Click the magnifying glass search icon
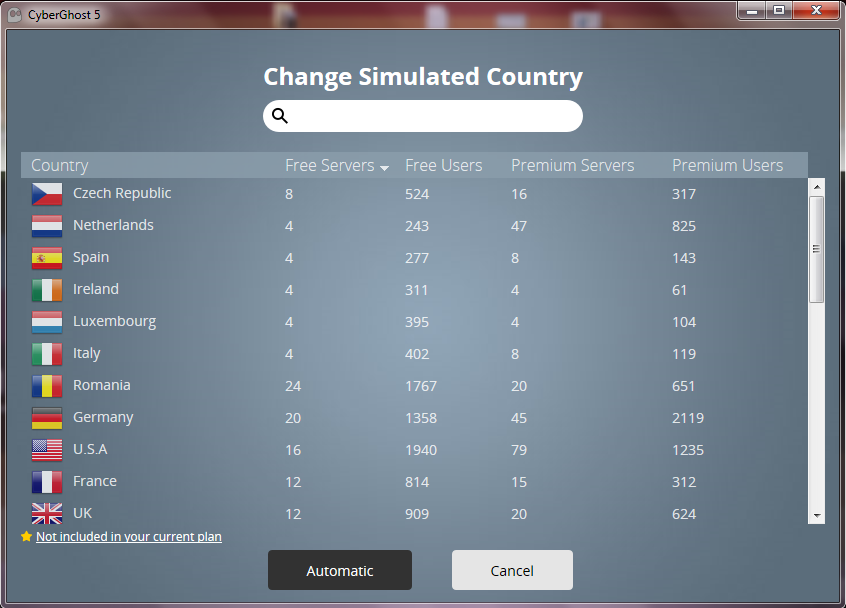This screenshot has width=846, height=608. (279, 115)
